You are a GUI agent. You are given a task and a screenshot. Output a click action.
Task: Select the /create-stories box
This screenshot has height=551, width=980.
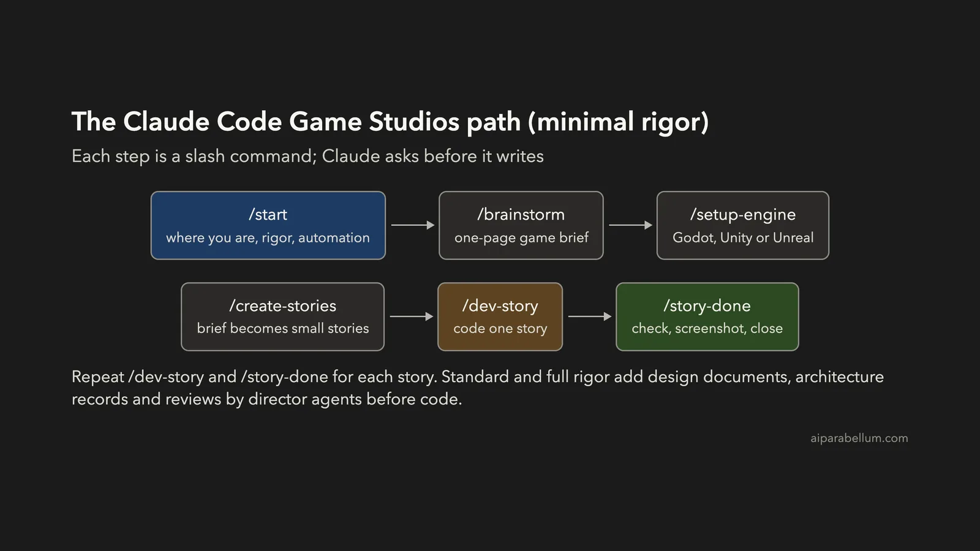coord(283,317)
